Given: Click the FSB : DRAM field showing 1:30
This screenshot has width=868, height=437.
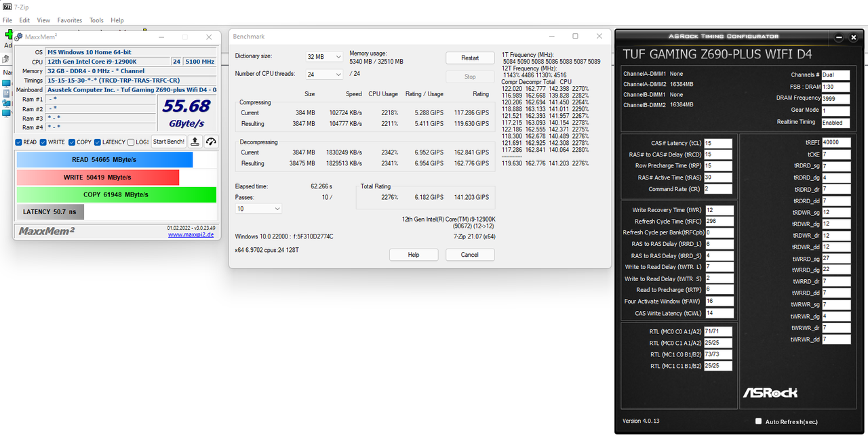Looking at the screenshot, I should click(x=835, y=87).
